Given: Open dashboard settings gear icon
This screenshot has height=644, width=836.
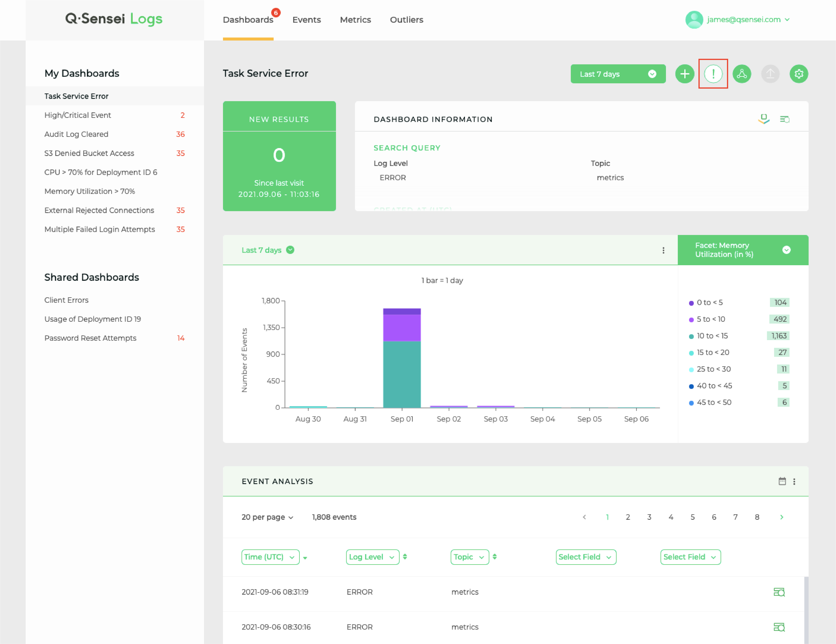Looking at the screenshot, I should point(799,74).
